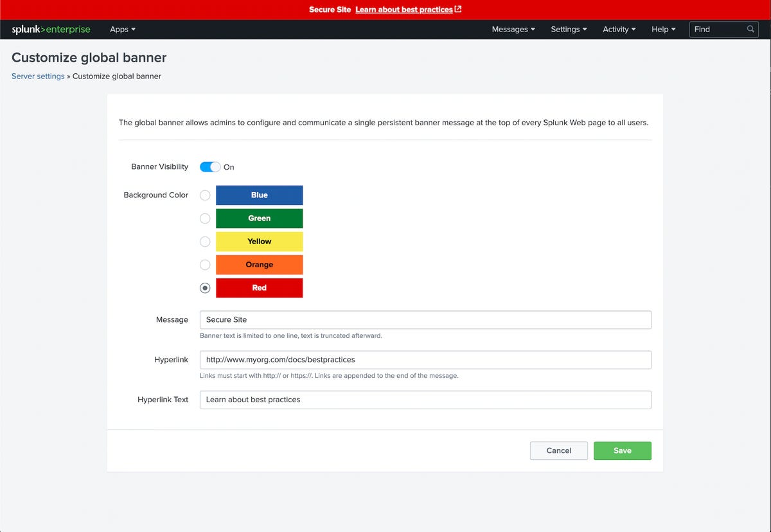Open the Help menu

click(x=663, y=30)
